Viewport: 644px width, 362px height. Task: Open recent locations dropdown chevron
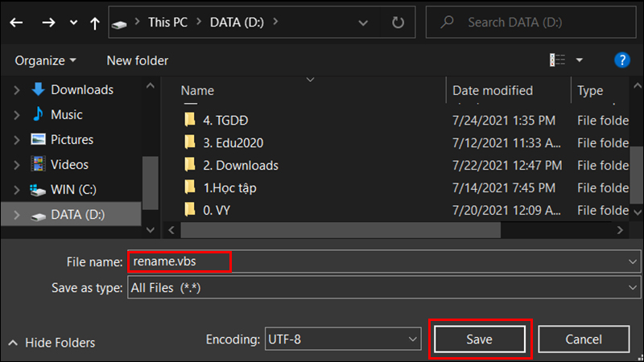(73, 23)
